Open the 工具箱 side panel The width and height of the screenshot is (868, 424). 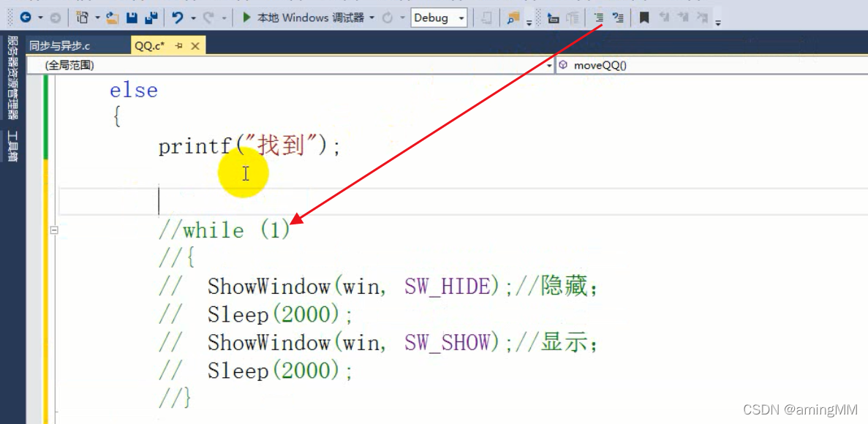[12, 146]
